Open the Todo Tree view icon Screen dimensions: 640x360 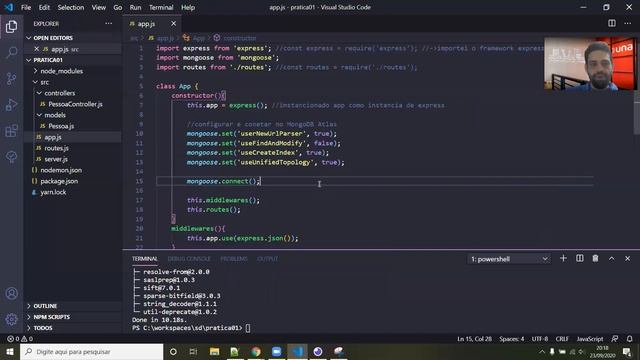[x=11, y=157]
